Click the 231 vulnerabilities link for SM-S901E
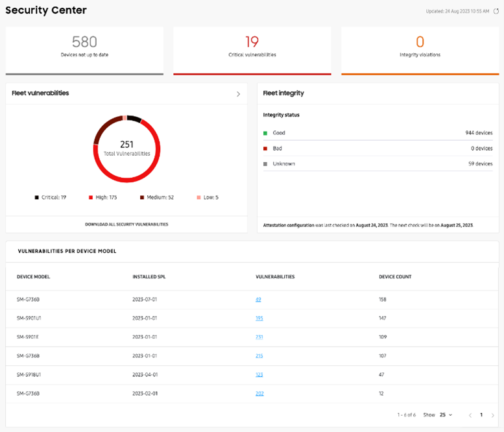The image size is (504, 432). click(x=259, y=337)
